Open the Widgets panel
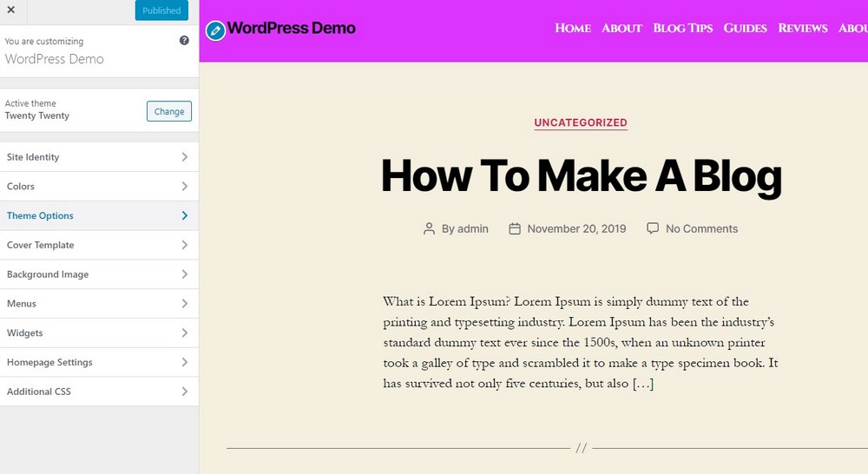 point(99,333)
